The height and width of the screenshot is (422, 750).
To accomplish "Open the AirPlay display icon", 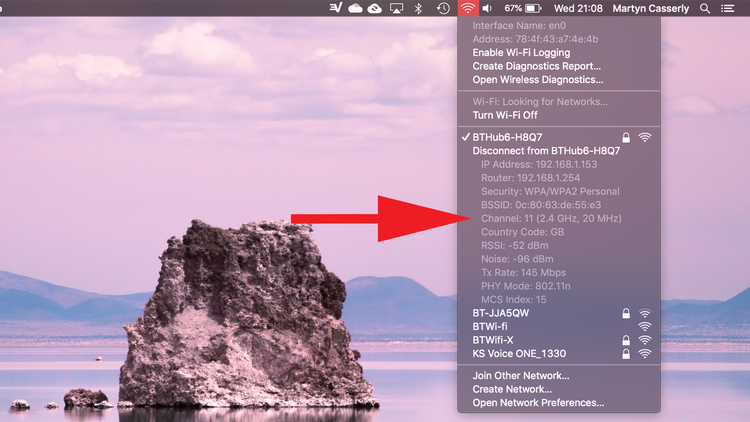I will [x=397, y=8].
